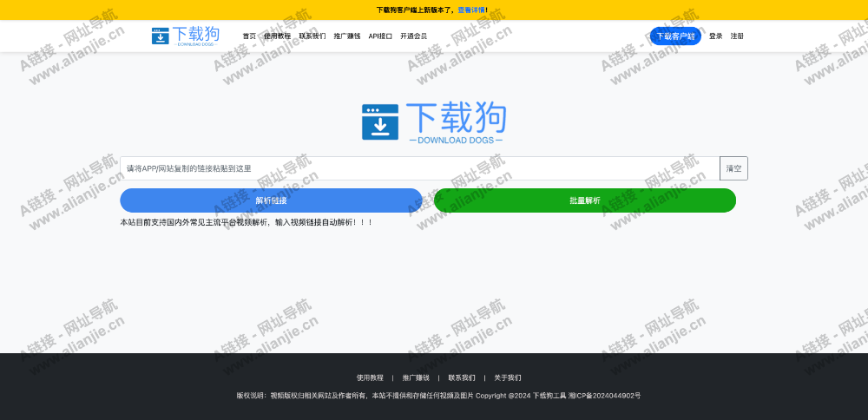Open the footer 关于我们 link
Viewport: 868px width, 420px height.
(508, 378)
